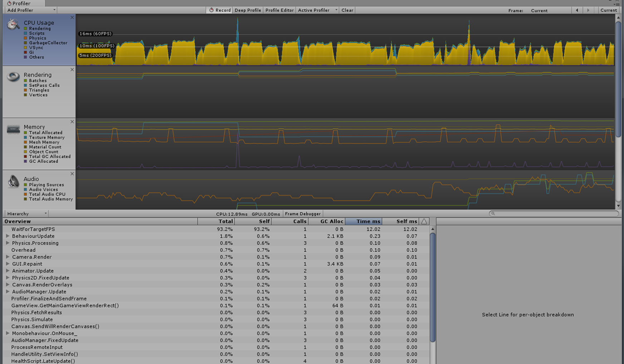Hide VSync from the CPU Usage chart

coord(25,47)
